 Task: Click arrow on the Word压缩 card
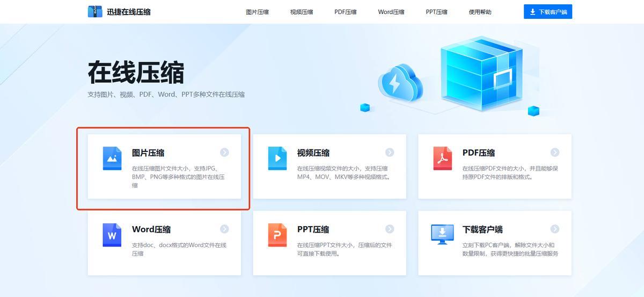[x=224, y=229]
